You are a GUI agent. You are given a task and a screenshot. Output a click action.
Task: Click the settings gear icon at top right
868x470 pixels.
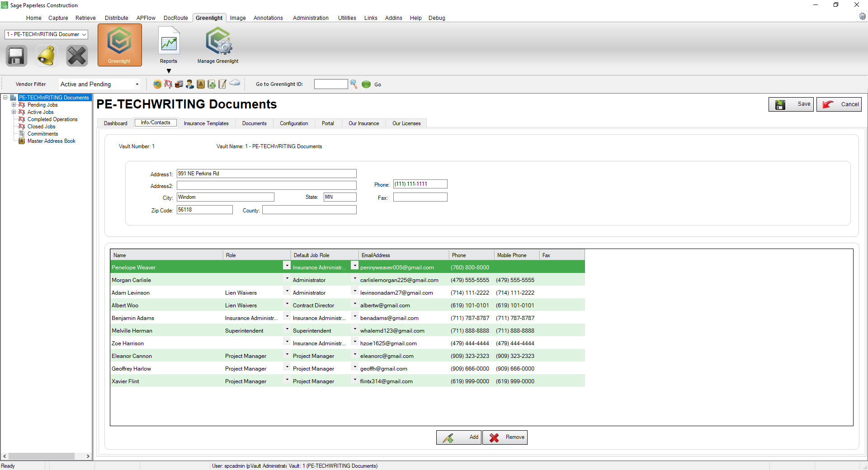[x=862, y=16]
